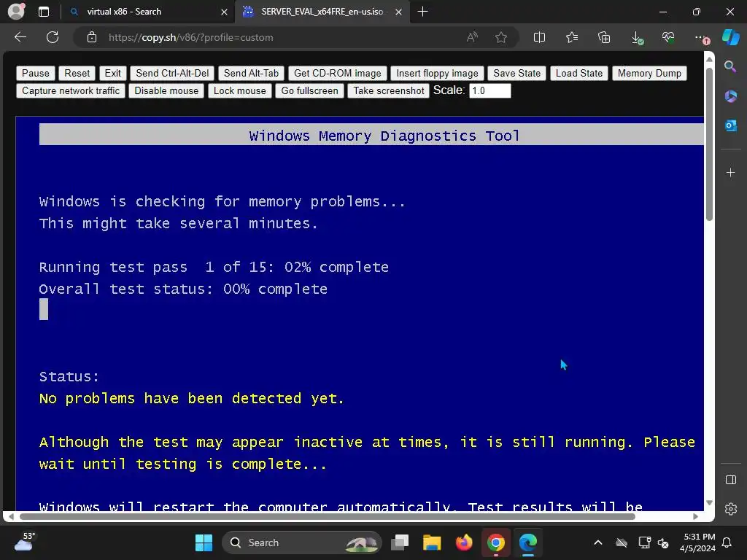Click the site info lock icon

[x=92, y=37]
